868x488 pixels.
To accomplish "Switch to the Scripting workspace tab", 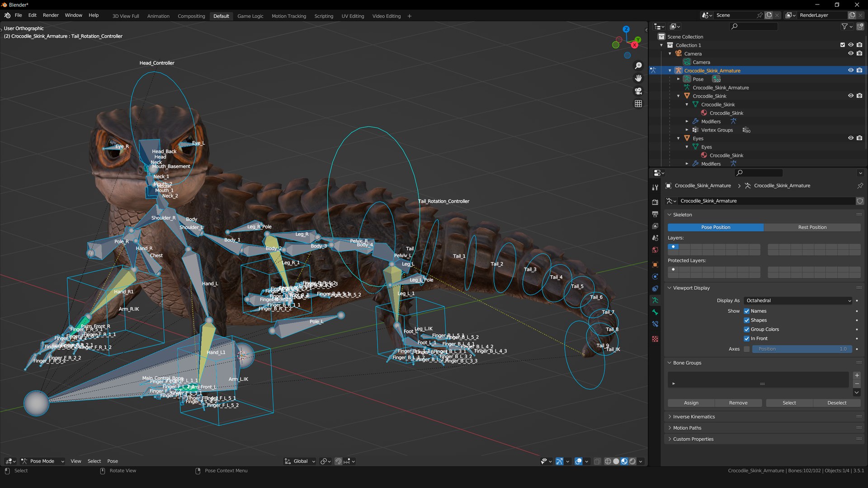I will (x=324, y=16).
